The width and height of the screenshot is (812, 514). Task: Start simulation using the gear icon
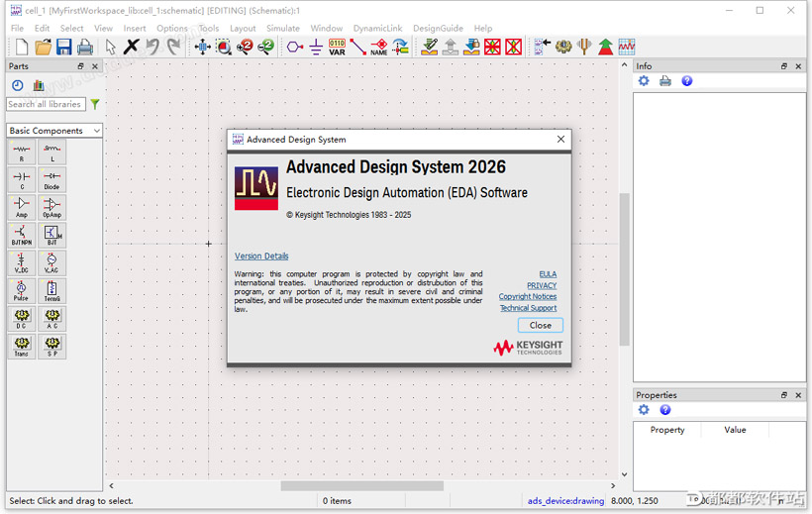click(x=563, y=47)
